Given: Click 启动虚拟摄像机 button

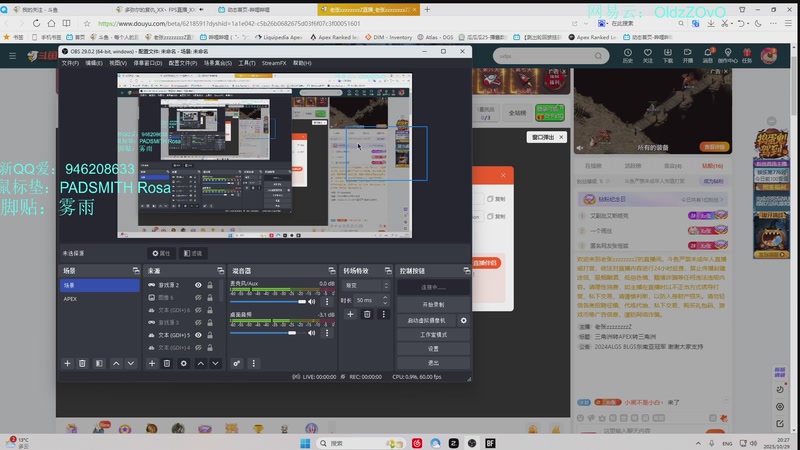Looking at the screenshot, I should (427, 320).
